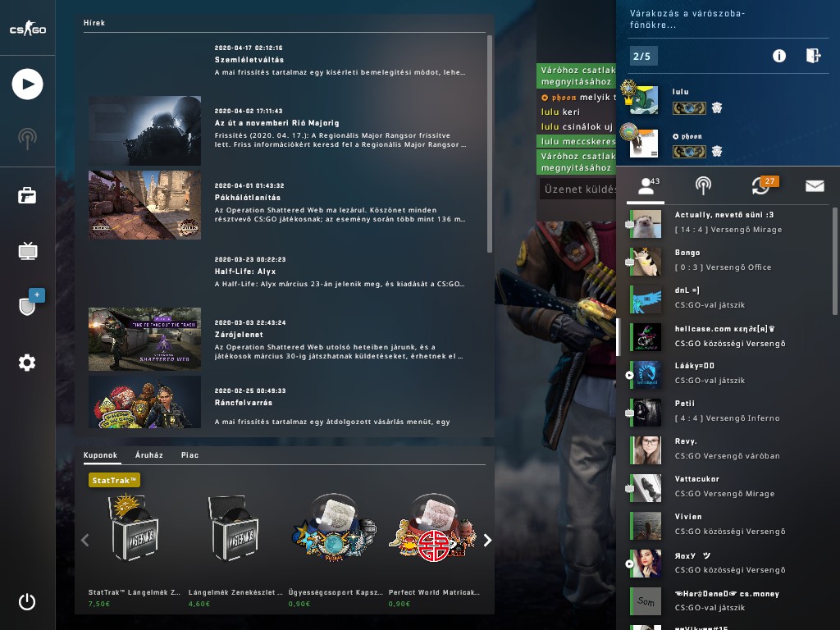Switch to the Piac tab
Screen dimensions: 840x630
click(x=189, y=454)
